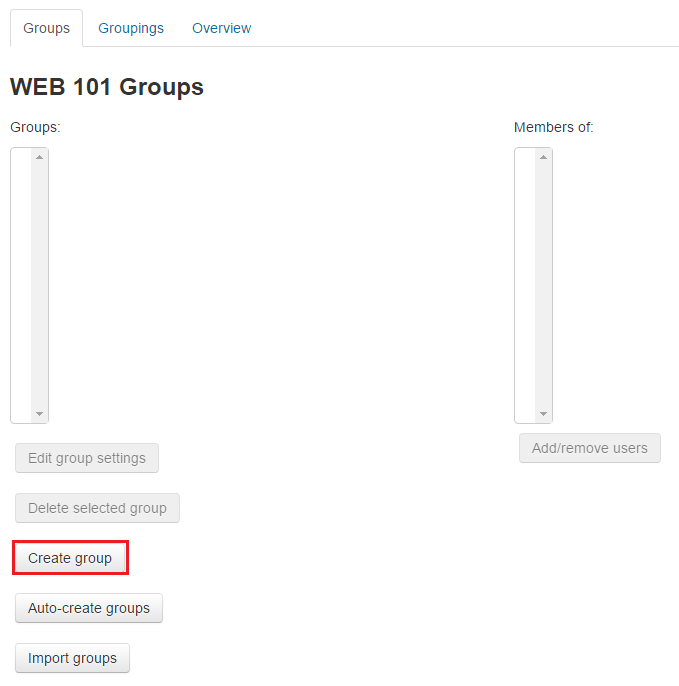679x686 pixels.
Task: Click the Members of list scrollbar track
Action: coord(544,285)
